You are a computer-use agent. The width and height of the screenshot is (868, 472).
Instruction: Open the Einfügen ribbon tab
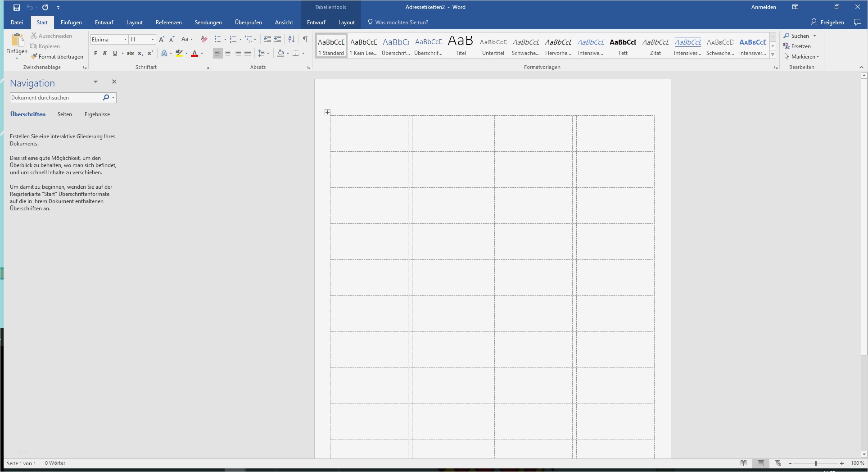[71, 22]
